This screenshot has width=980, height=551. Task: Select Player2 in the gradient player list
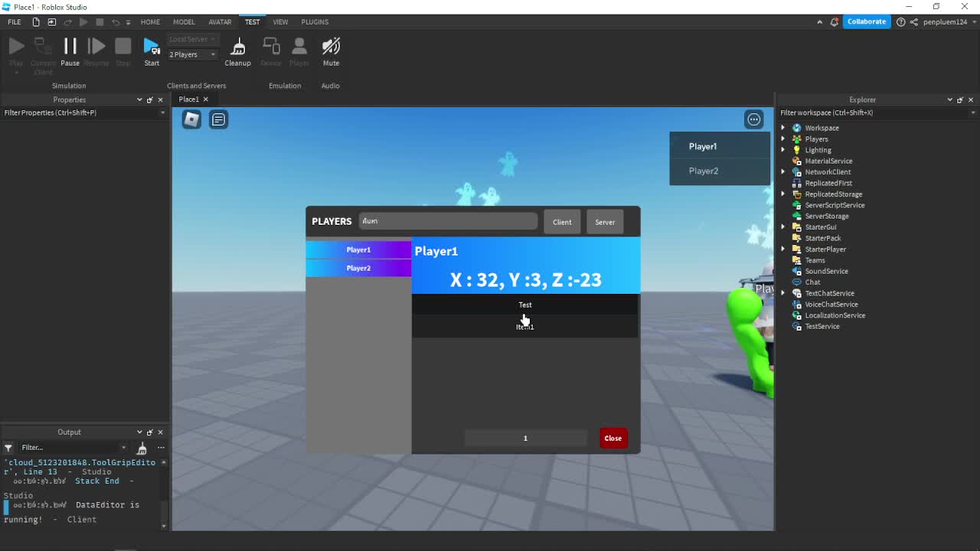358,268
